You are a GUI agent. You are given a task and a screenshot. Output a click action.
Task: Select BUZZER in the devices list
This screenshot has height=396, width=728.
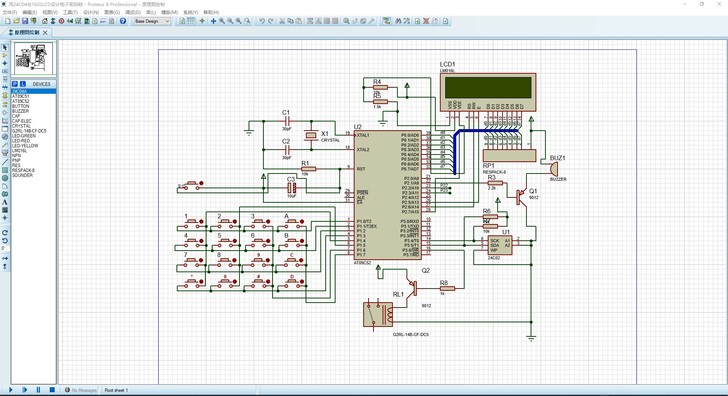pyautogui.click(x=20, y=111)
